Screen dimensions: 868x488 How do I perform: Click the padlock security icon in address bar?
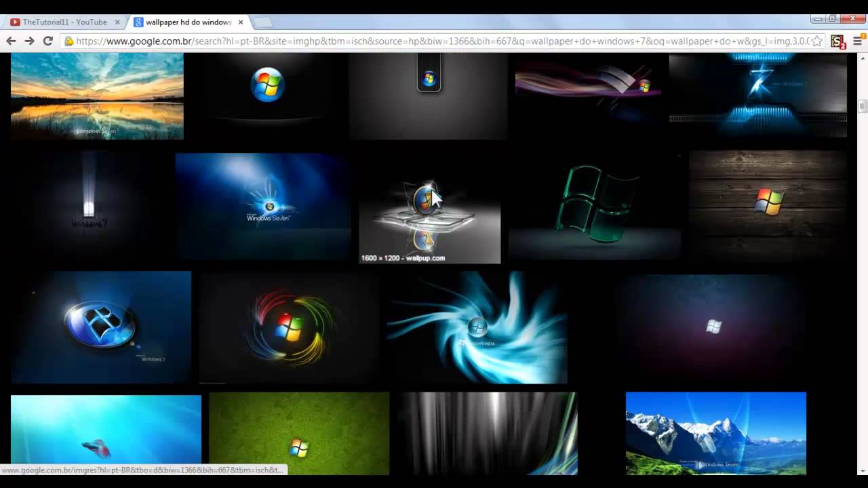point(68,41)
